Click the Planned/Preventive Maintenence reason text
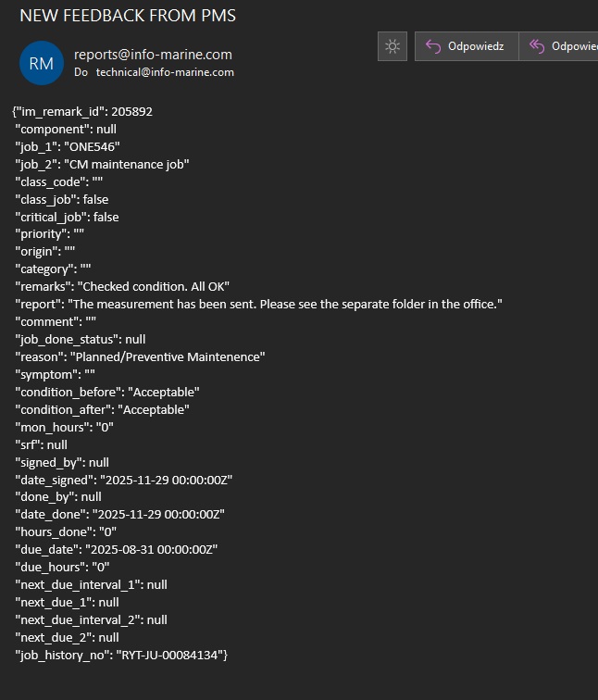Image resolution: width=598 pixels, height=700 pixels. pos(168,357)
